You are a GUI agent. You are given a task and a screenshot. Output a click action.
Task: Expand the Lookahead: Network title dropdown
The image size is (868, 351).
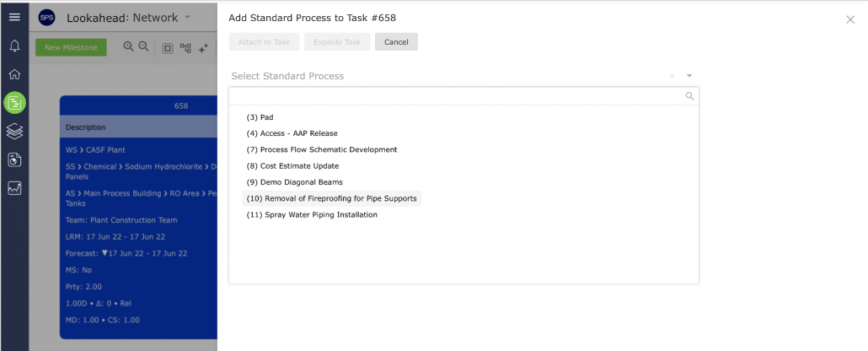tap(187, 17)
